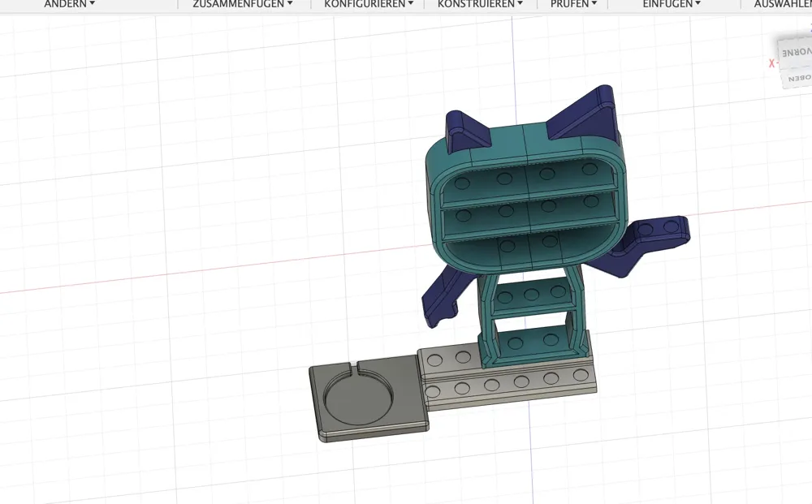Open the EINFÜGEN dropdown menu
This screenshot has height=504, width=812.
672,3
